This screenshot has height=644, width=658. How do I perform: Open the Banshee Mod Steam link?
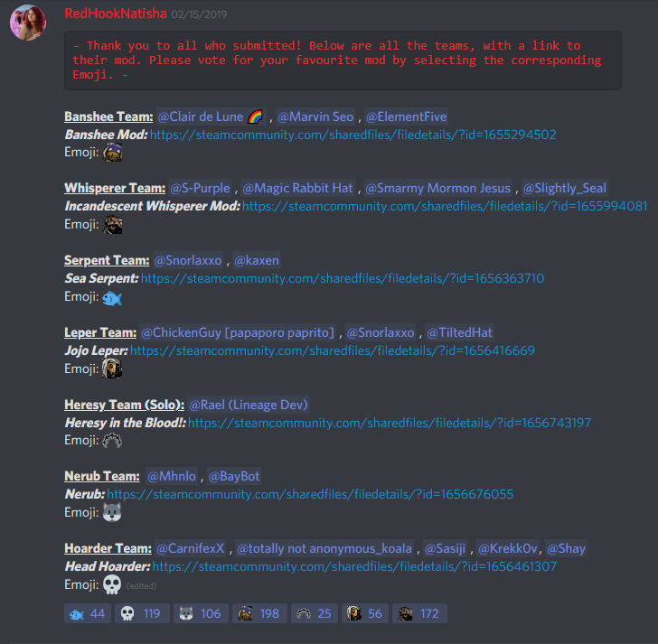click(352, 135)
